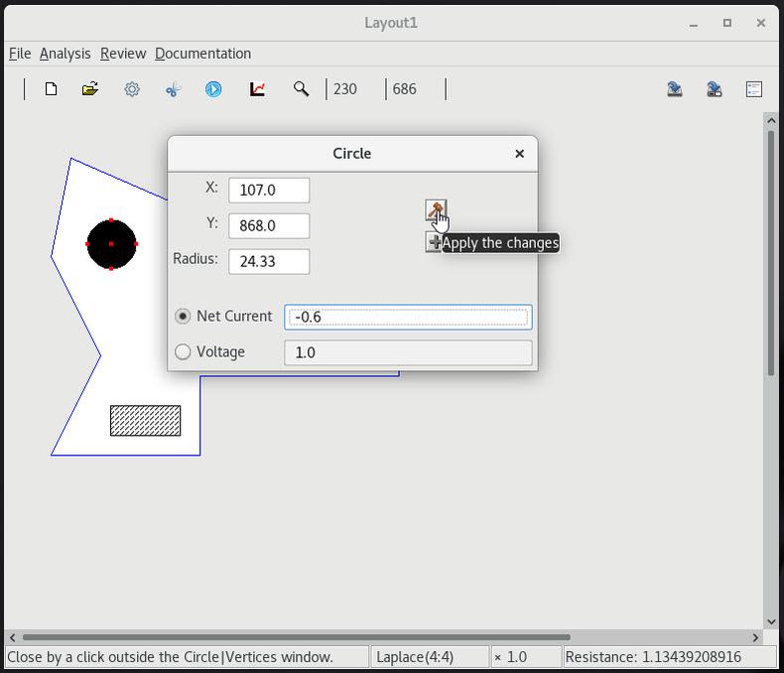This screenshot has height=673, width=784.
Task: Click the rightmost list panel icon in toolbar
Action: click(x=753, y=89)
